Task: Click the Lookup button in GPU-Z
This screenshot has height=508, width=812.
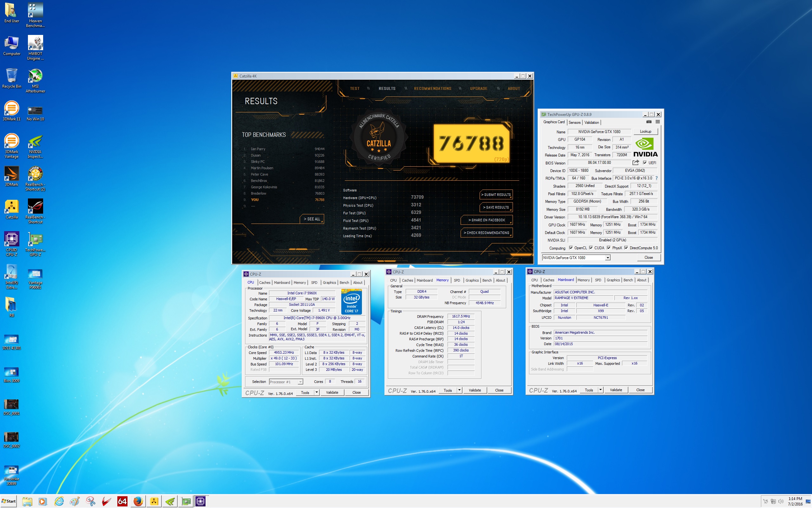Action: tap(645, 131)
